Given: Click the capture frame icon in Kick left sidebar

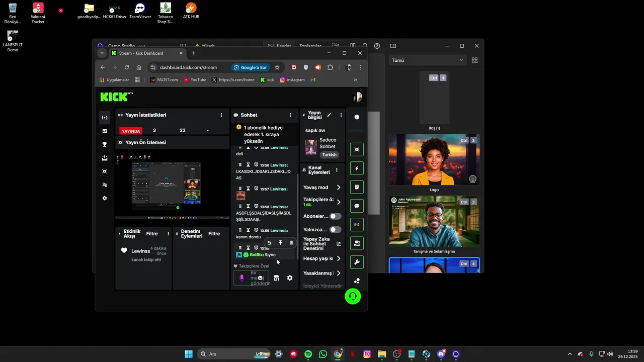Looking at the screenshot, I should point(105,171).
